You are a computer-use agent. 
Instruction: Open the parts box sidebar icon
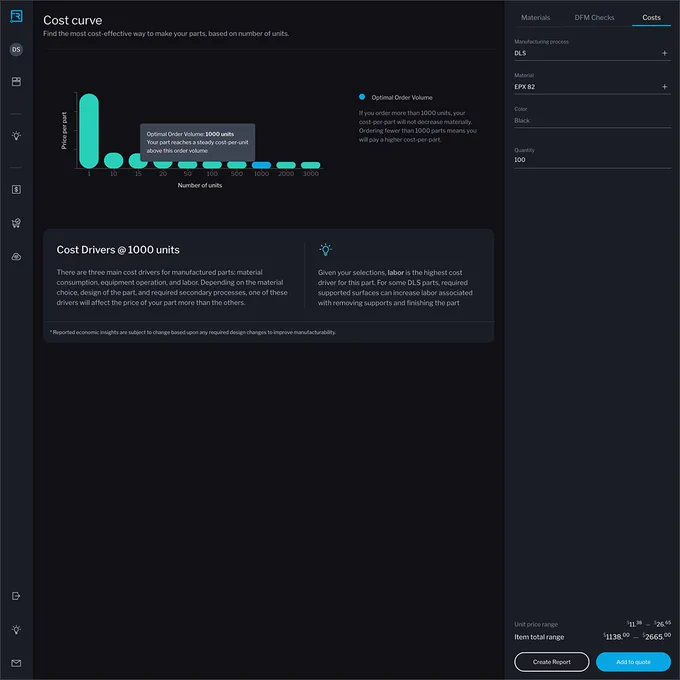(x=16, y=82)
